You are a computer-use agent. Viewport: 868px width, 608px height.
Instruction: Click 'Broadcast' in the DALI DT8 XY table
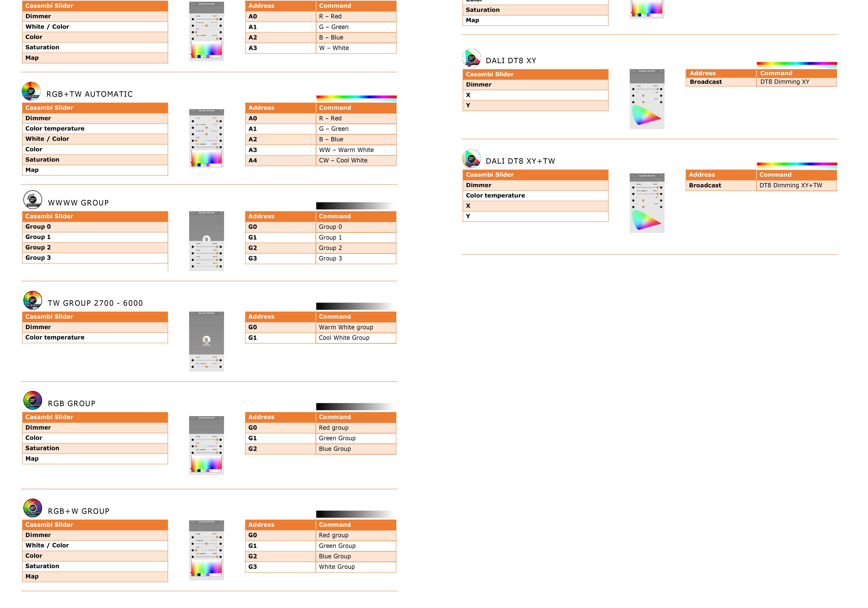click(721, 82)
